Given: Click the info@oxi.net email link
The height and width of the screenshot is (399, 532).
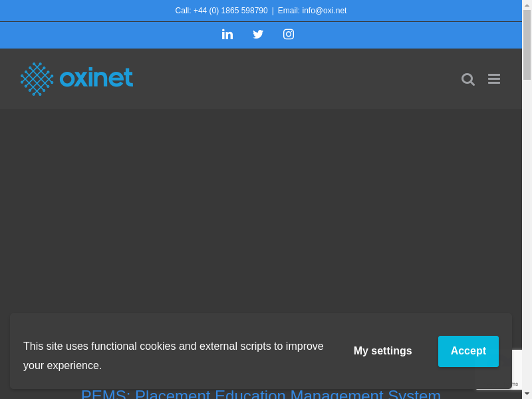Looking at the screenshot, I should (324, 11).
